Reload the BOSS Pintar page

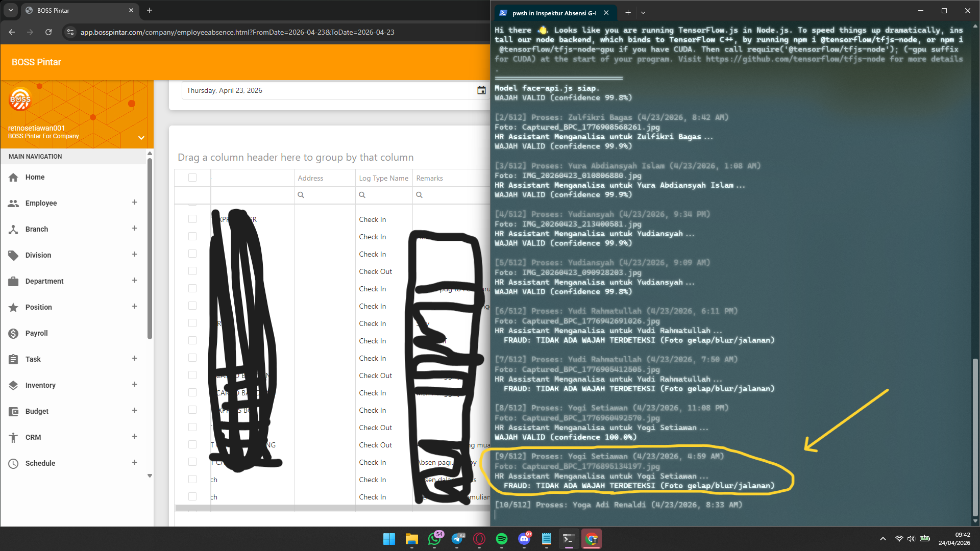[x=48, y=32]
